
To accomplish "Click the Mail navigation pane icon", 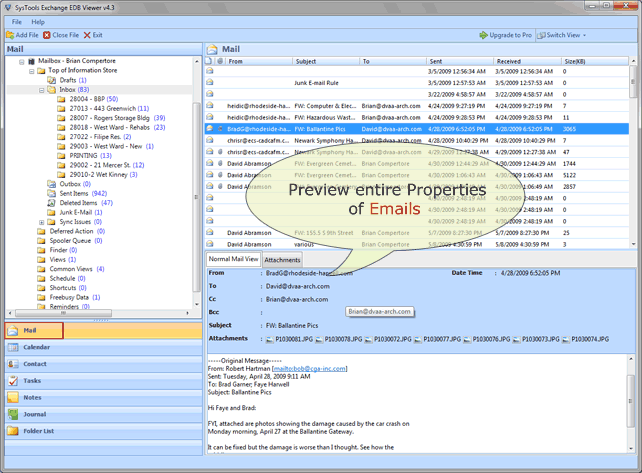I will tap(13, 330).
